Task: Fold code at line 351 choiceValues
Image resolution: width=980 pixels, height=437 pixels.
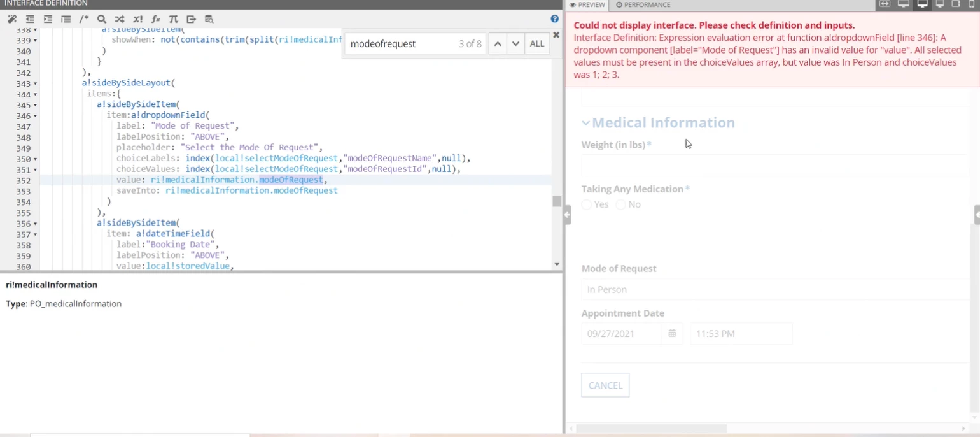Action: tap(35, 170)
